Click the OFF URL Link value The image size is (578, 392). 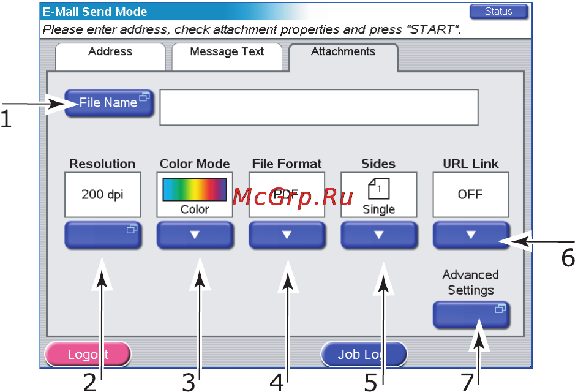click(471, 194)
